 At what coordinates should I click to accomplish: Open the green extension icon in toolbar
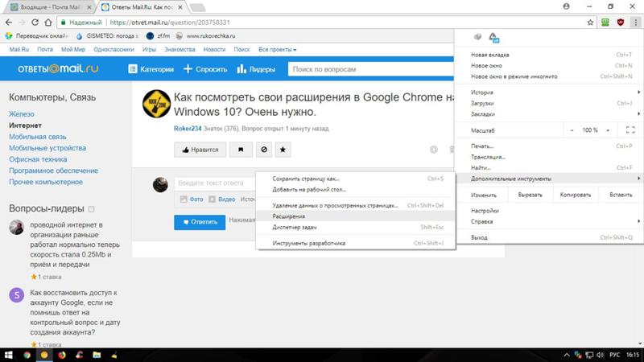605,23
